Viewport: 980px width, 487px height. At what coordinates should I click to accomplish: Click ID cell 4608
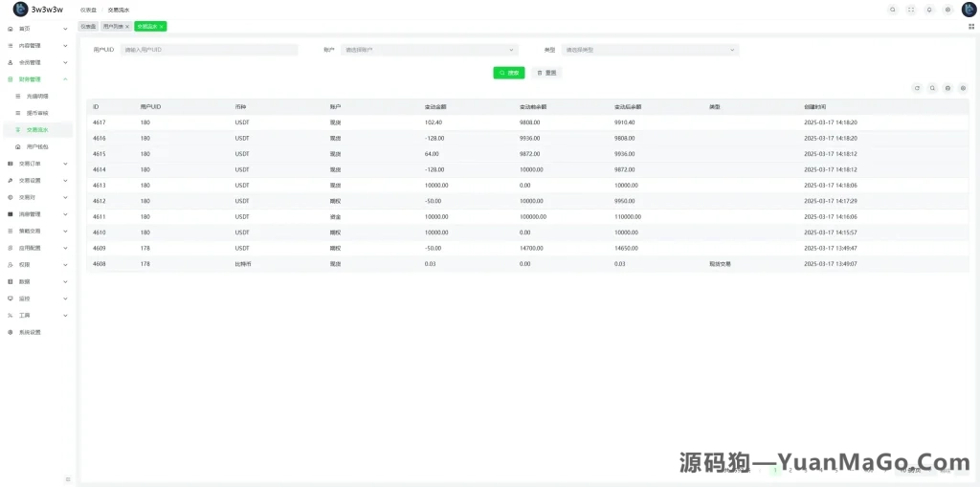(99, 264)
